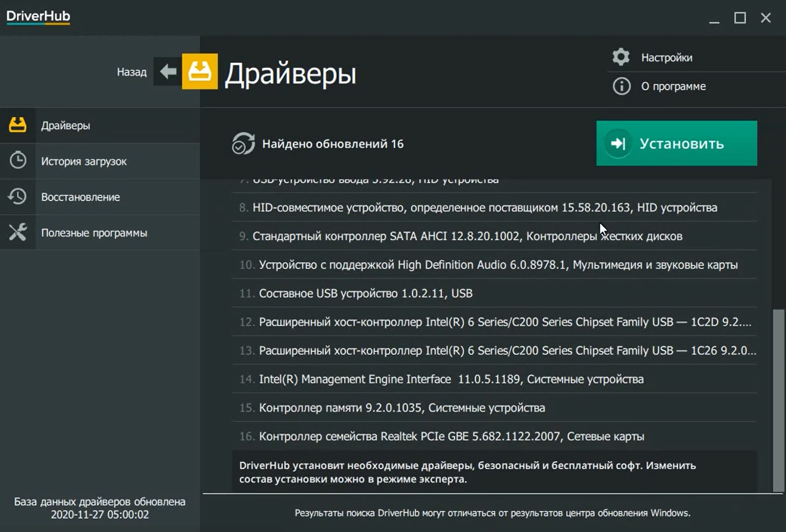Click the Restore sidebar icon
The height and width of the screenshot is (532, 786).
[18, 197]
